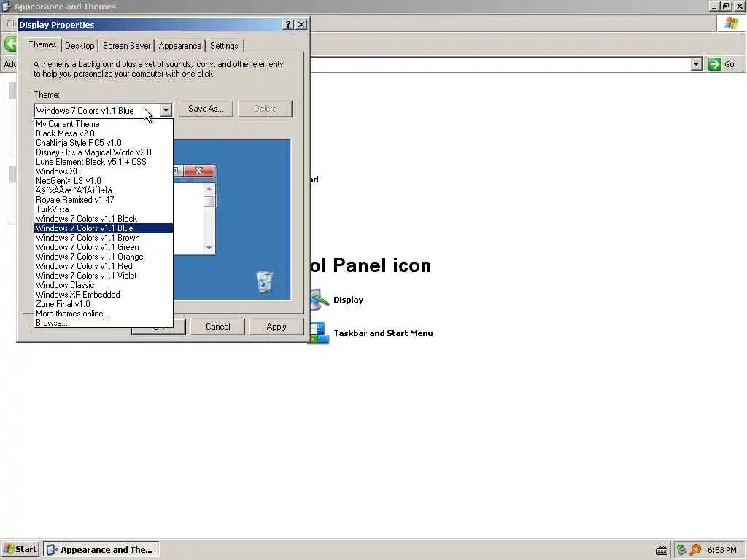Open the Screen Saver tab
747x560 pixels.
point(126,46)
